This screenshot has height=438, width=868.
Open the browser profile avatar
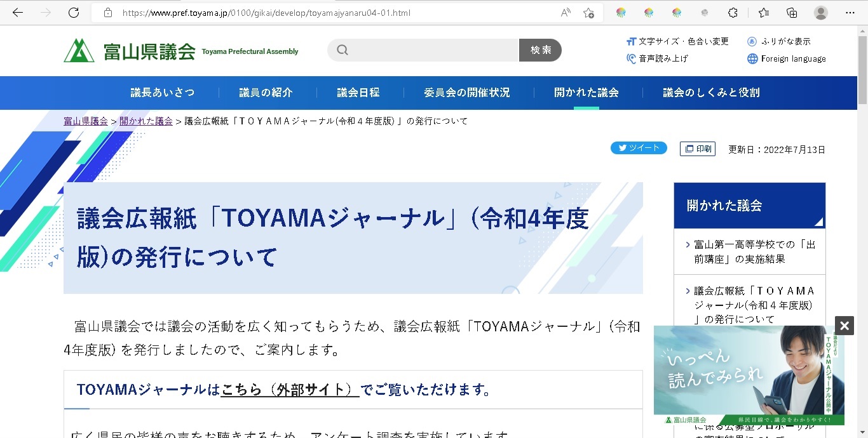(821, 13)
